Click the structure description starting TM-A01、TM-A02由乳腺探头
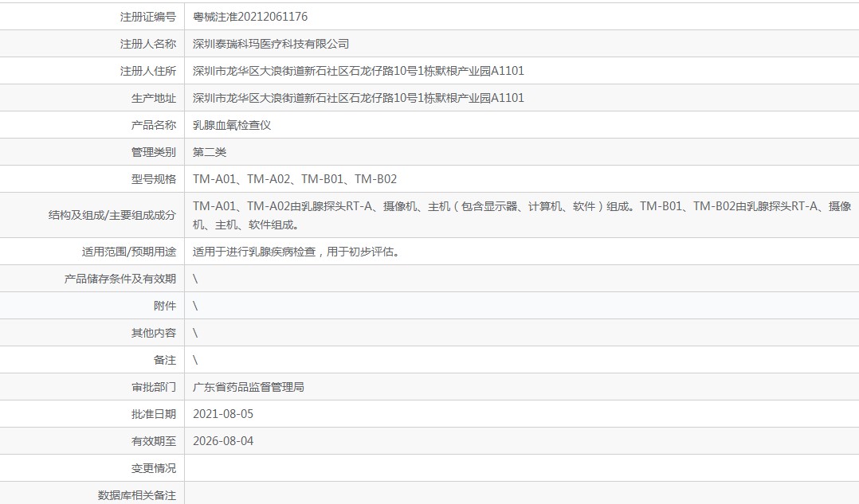 coord(522,215)
